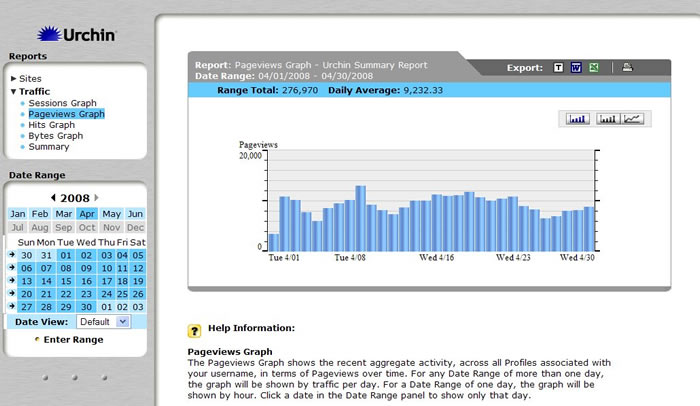
Task: Click the Daily Average value 9,232.33
Action: (x=423, y=90)
